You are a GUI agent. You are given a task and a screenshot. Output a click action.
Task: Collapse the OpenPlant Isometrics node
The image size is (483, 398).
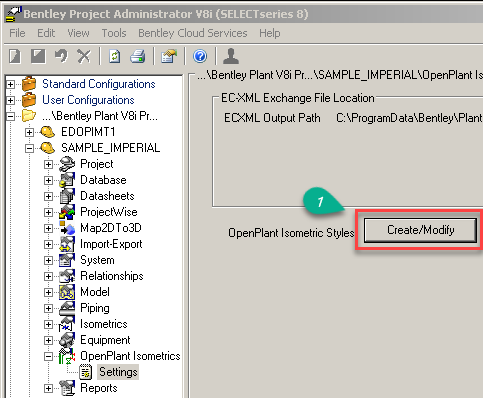[x=48, y=356]
